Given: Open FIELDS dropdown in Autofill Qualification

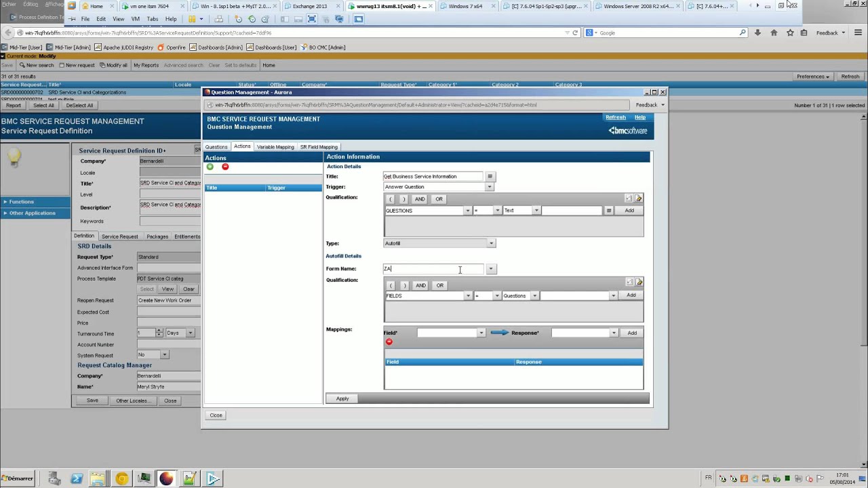Looking at the screenshot, I should click(x=467, y=296).
